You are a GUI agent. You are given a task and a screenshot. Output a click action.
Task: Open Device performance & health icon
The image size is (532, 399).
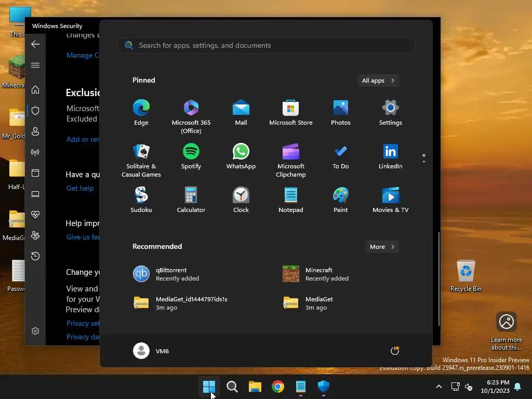coord(35,215)
